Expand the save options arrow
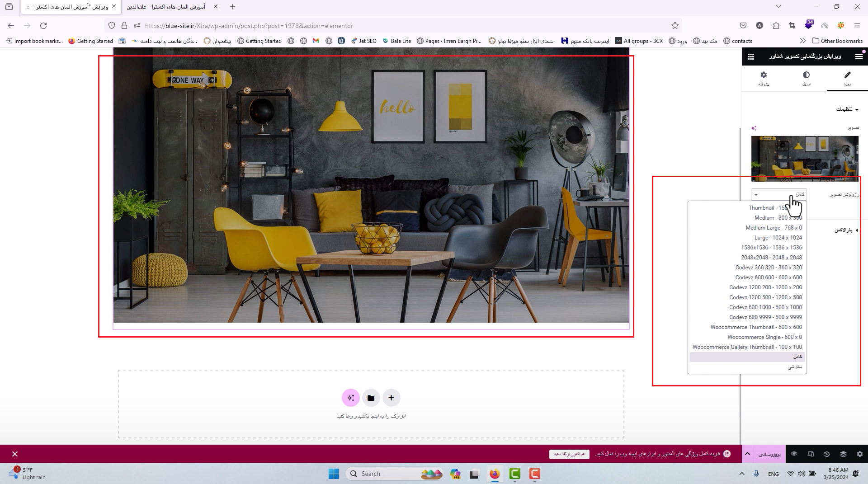 tap(747, 454)
